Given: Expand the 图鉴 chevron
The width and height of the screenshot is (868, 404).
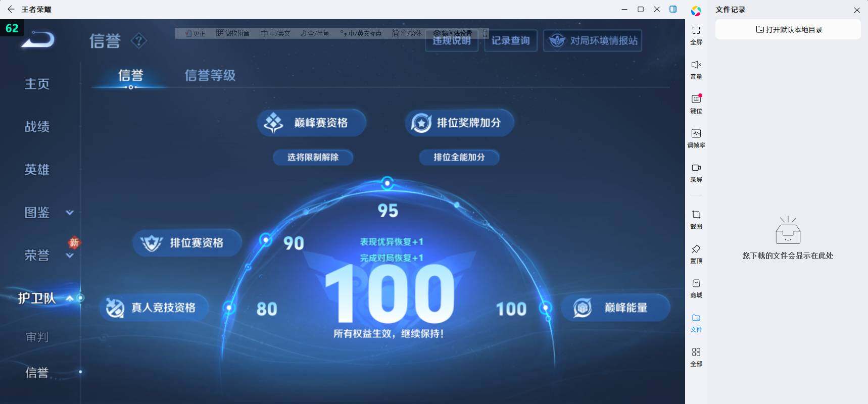Looking at the screenshot, I should (70, 213).
